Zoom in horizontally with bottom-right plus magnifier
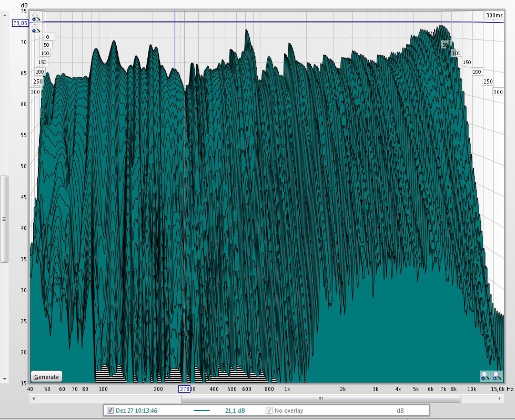The image size is (515, 420). 496,376
